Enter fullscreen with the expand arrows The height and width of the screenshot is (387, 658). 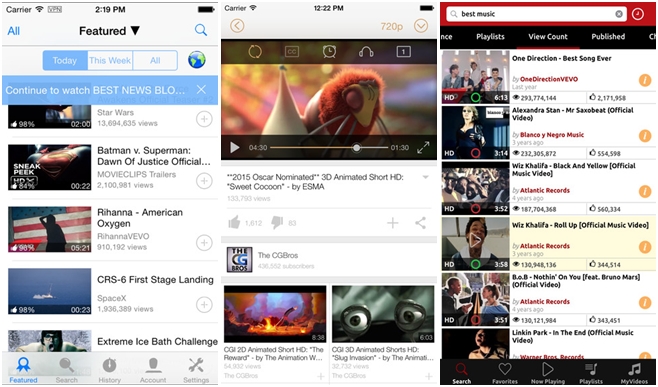[423, 147]
